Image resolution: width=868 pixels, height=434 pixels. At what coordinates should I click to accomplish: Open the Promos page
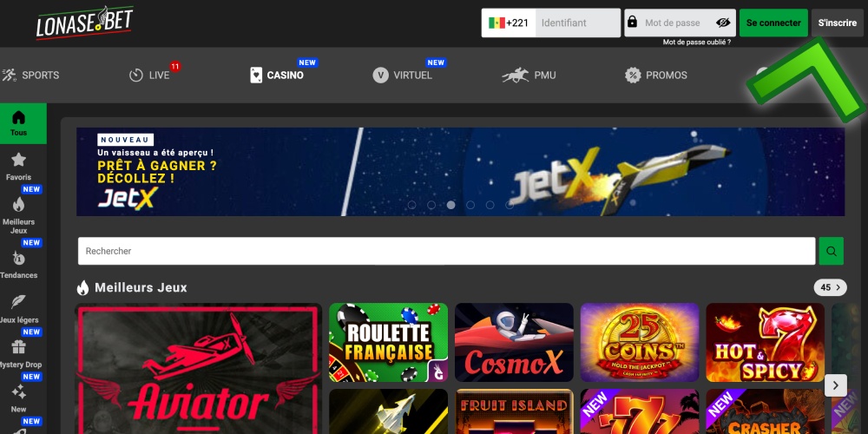[656, 75]
